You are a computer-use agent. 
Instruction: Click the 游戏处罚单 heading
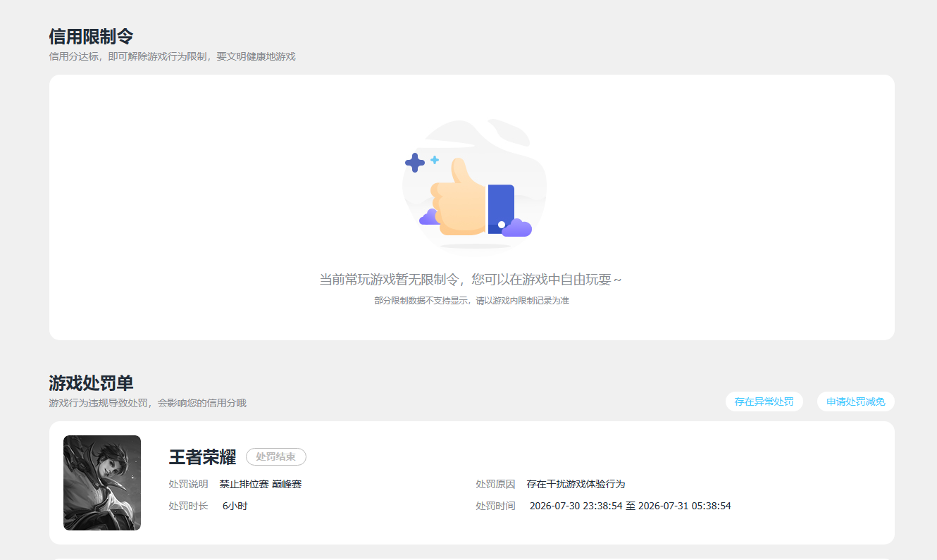[91, 383]
